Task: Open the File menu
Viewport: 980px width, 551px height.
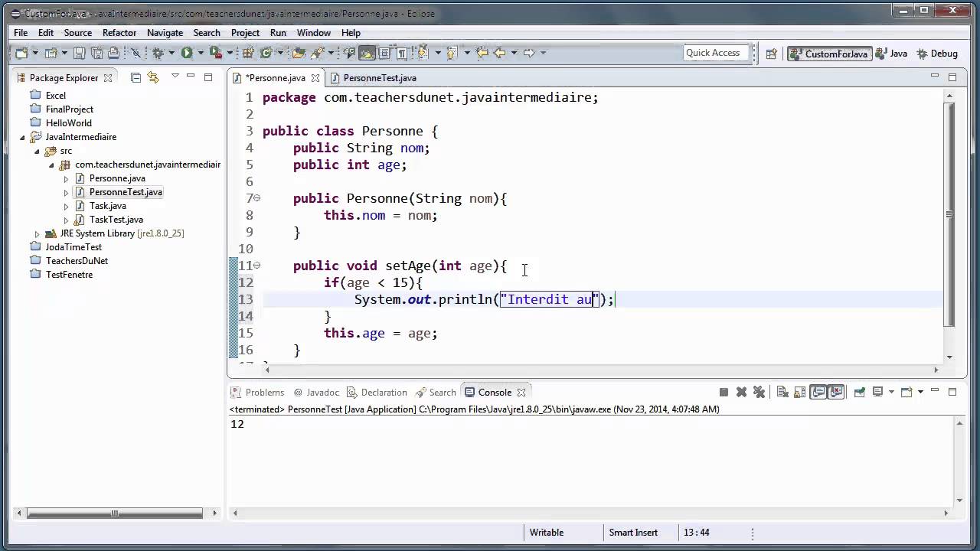Action: [x=21, y=33]
